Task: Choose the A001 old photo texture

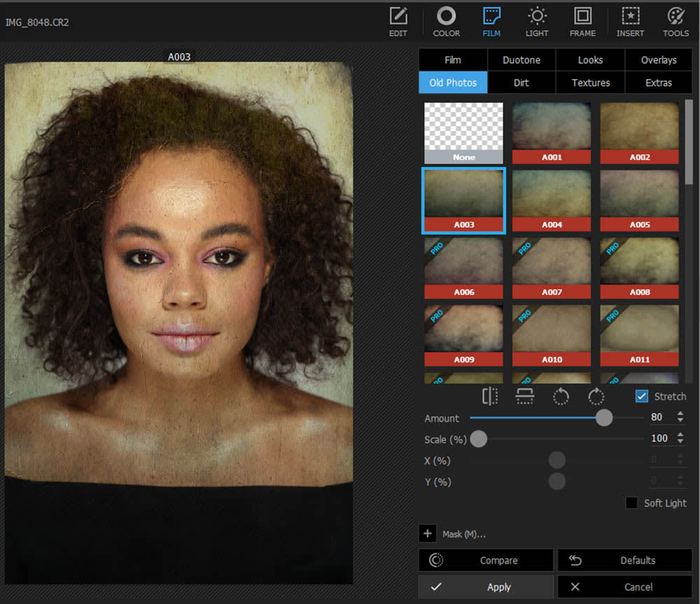Action: (552, 133)
